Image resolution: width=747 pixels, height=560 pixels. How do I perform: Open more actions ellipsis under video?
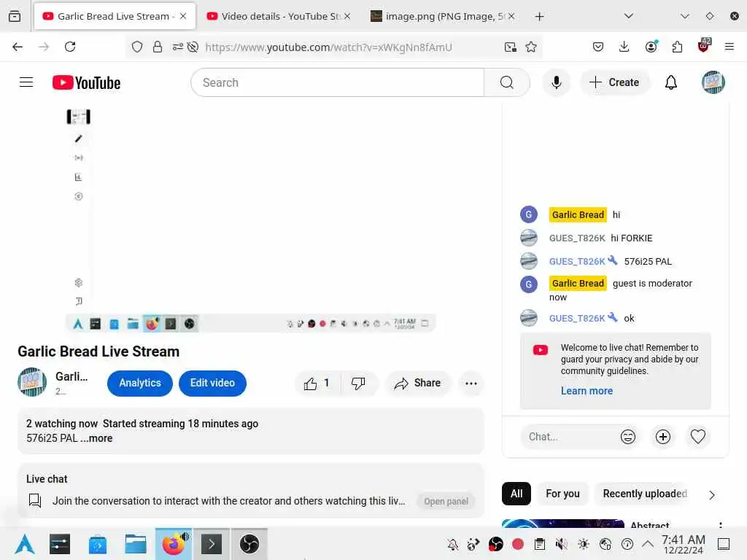[x=471, y=384]
